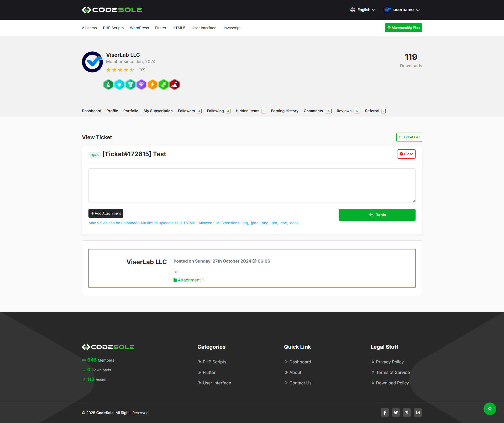This screenshot has height=423, width=504.
Task: Open the Membership Plan button
Action: coord(403,28)
